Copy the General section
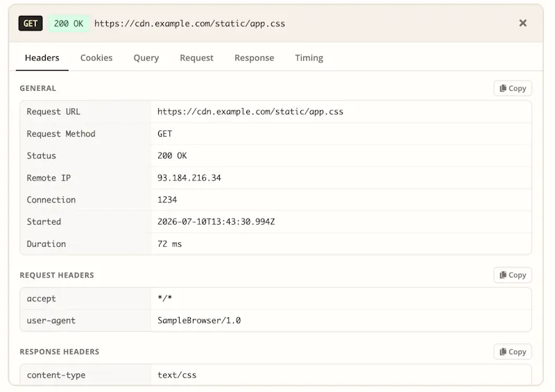 pos(513,88)
